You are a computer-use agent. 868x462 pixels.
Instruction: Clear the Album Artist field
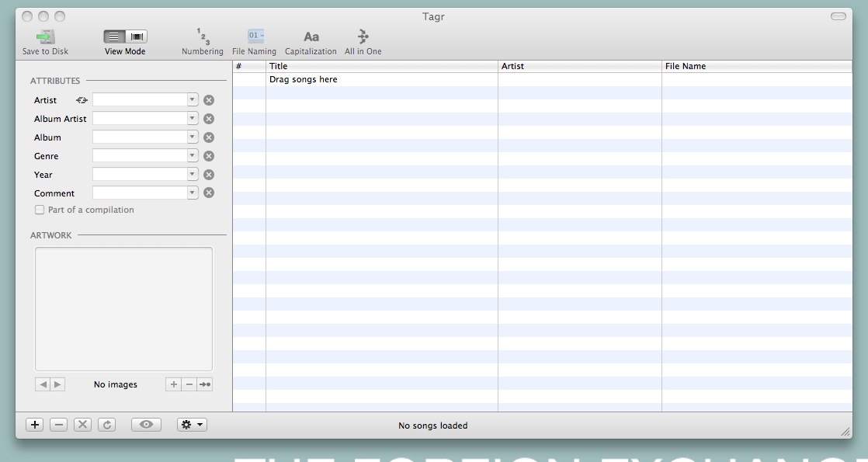coord(209,119)
